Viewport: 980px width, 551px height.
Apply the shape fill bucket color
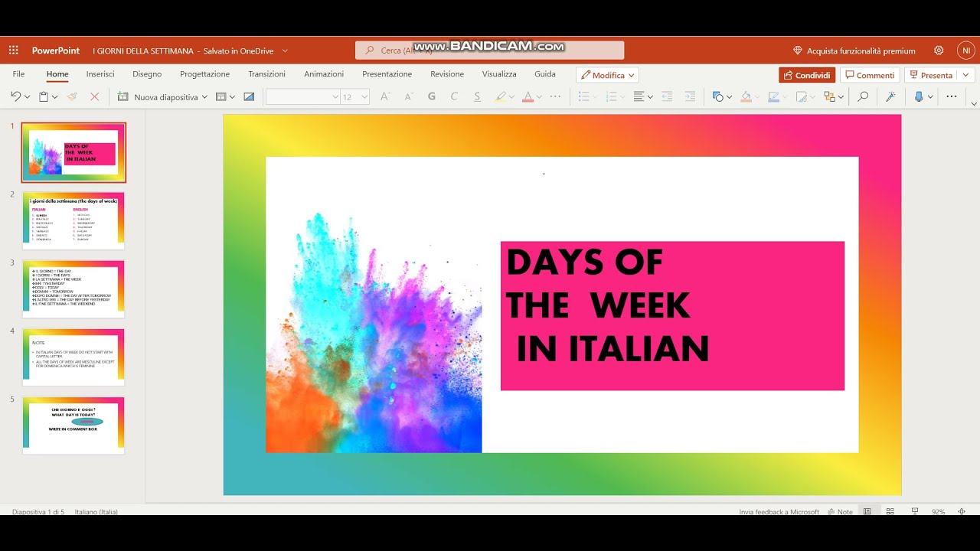746,96
